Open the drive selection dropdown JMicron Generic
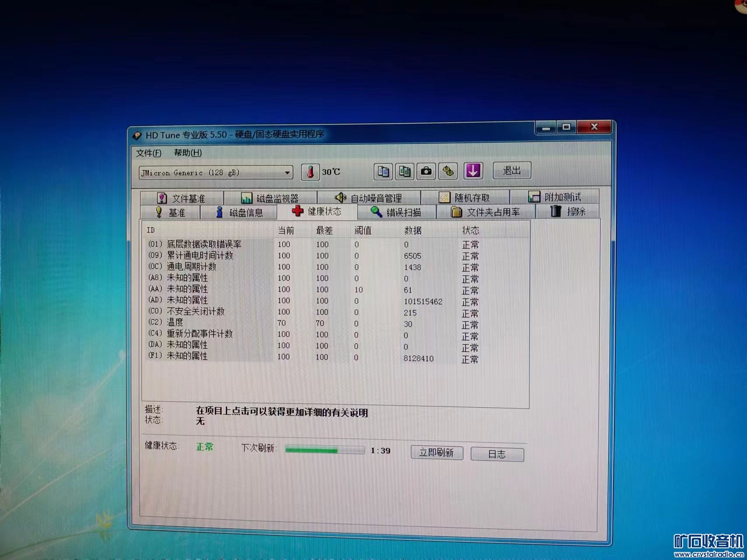Image resolution: width=747 pixels, height=560 pixels. click(216, 172)
